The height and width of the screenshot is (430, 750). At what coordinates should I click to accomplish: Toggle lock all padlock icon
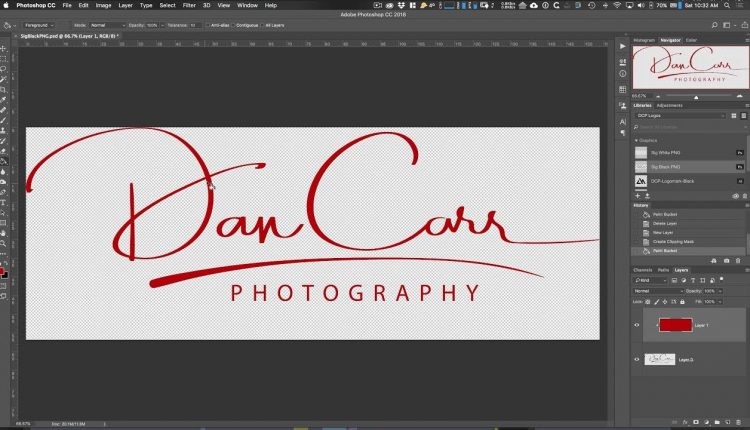pyautogui.click(x=683, y=302)
